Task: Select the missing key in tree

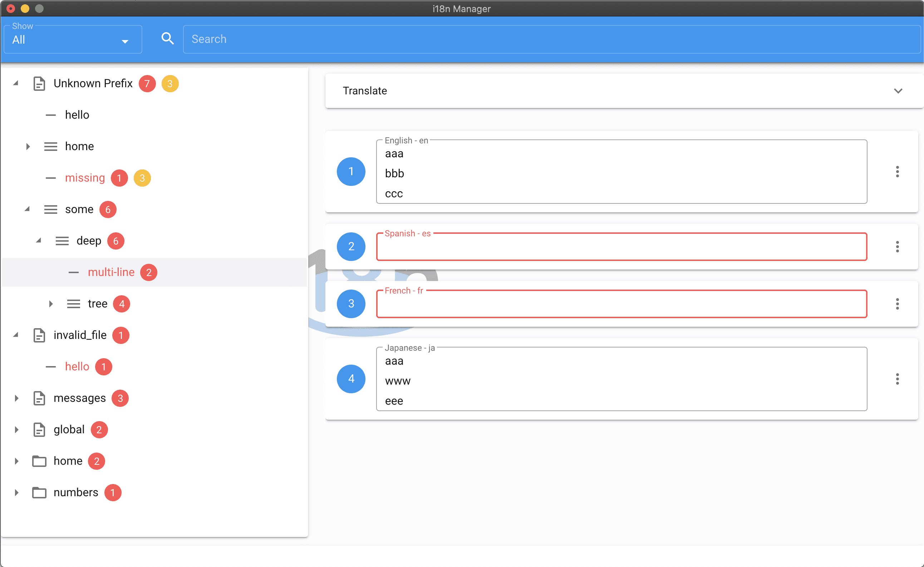Action: pyautogui.click(x=85, y=178)
